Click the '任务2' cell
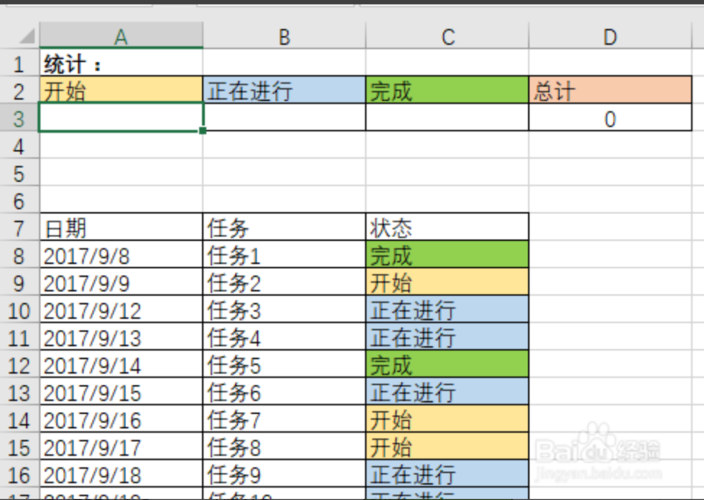704x500 pixels. tap(284, 283)
